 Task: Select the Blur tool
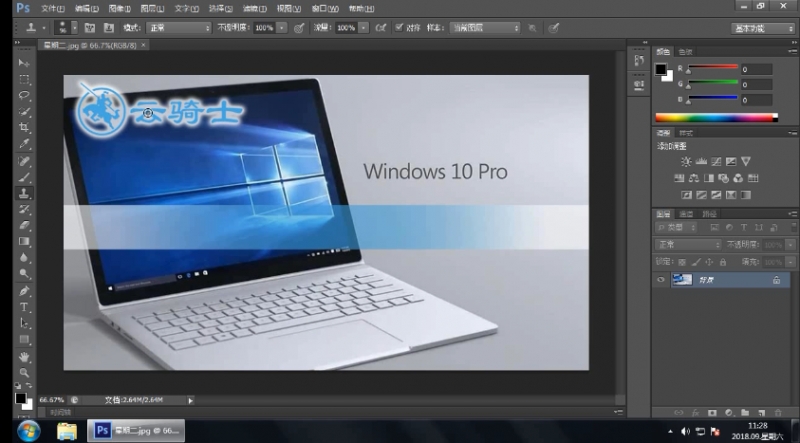[x=24, y=257]
